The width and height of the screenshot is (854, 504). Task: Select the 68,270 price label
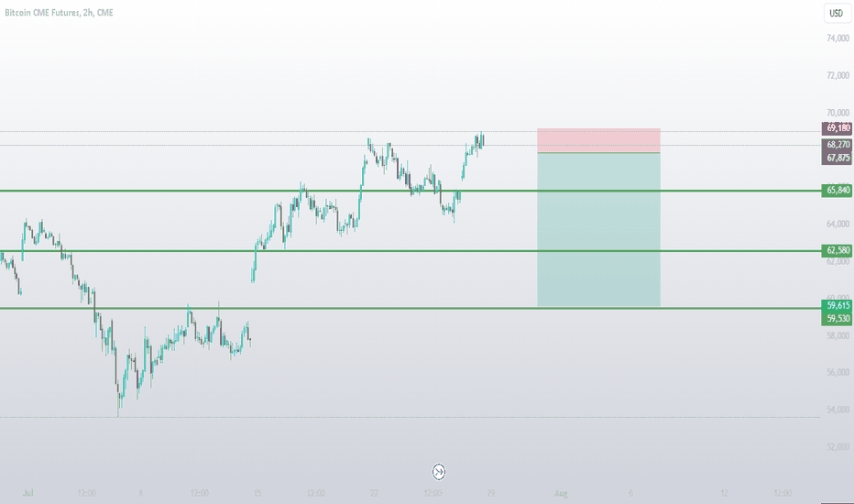838,145
